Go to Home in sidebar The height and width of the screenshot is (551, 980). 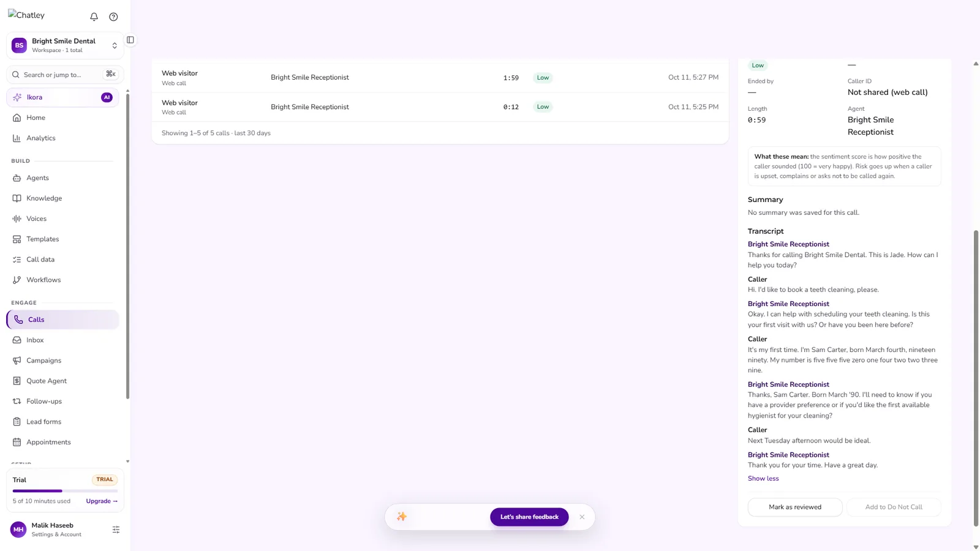62,118
